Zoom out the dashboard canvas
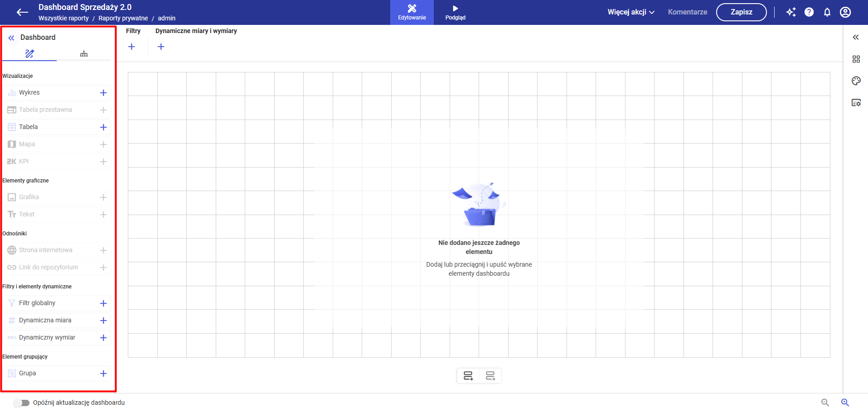868x412 pixels. pos(825,402)
